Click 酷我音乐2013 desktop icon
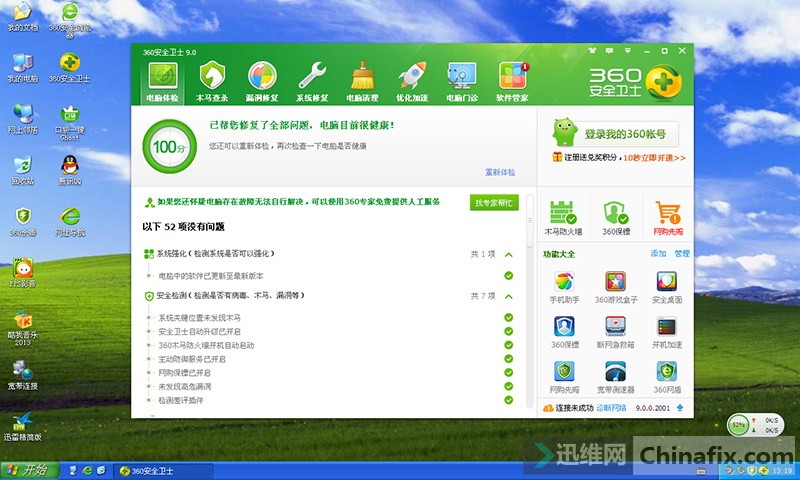The width and height of the screenshot is (800, 480). pos(22,328)
